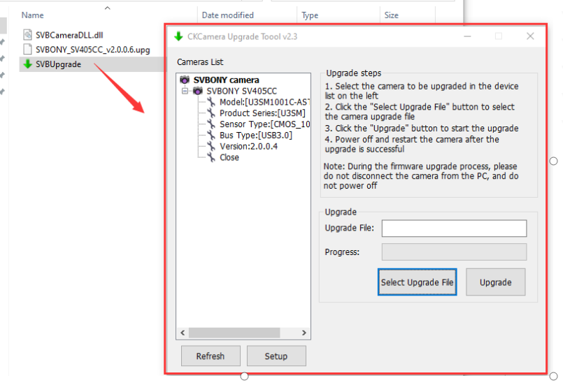This screenshot has height=392, width=563.
Task: Sort by the Date modified column header
Action: pos(227,15)
